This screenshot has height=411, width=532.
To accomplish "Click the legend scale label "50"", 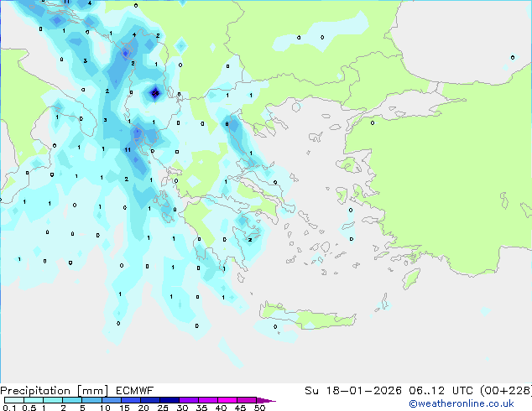I will 259,408.
